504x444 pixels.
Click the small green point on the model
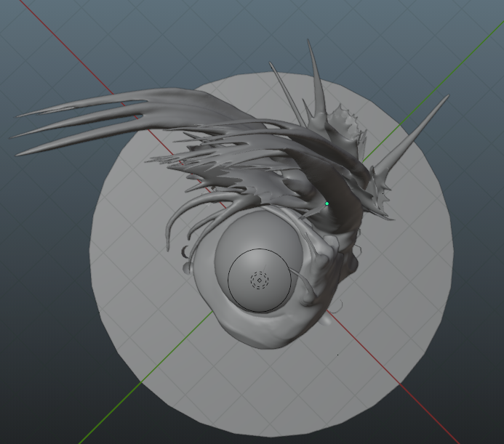(x=327, y=203)
